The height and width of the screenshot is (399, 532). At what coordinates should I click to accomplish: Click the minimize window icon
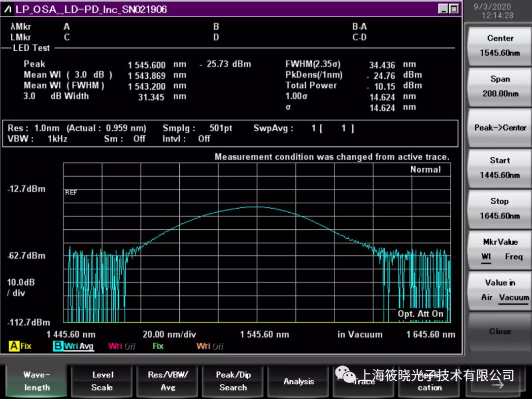443,9
